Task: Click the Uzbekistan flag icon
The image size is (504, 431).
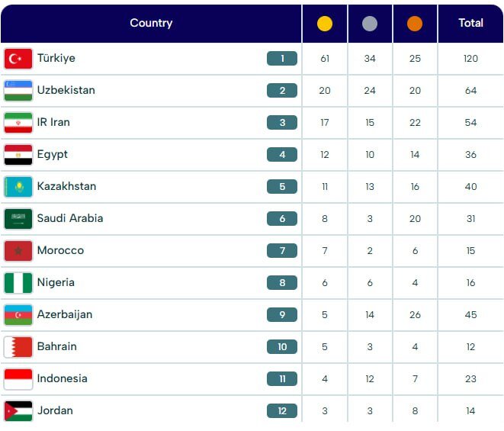Action: point(18,91)
